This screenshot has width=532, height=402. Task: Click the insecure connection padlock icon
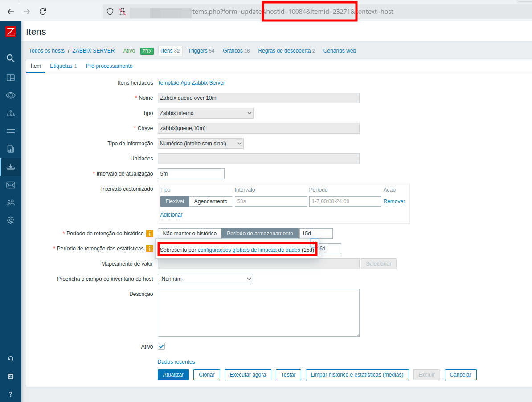tap(123, 12)
